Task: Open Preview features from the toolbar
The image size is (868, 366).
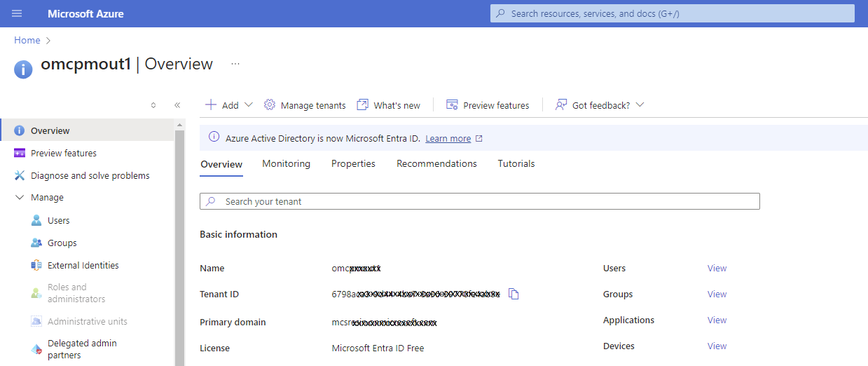Action: click(488, 105)
